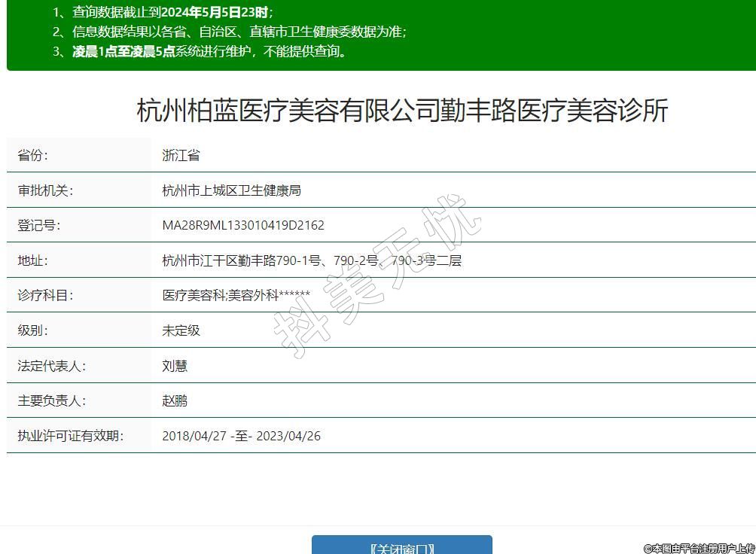The image size is (756, 554).
Task: Click the 未定级 level value
Action: [181, 330]
